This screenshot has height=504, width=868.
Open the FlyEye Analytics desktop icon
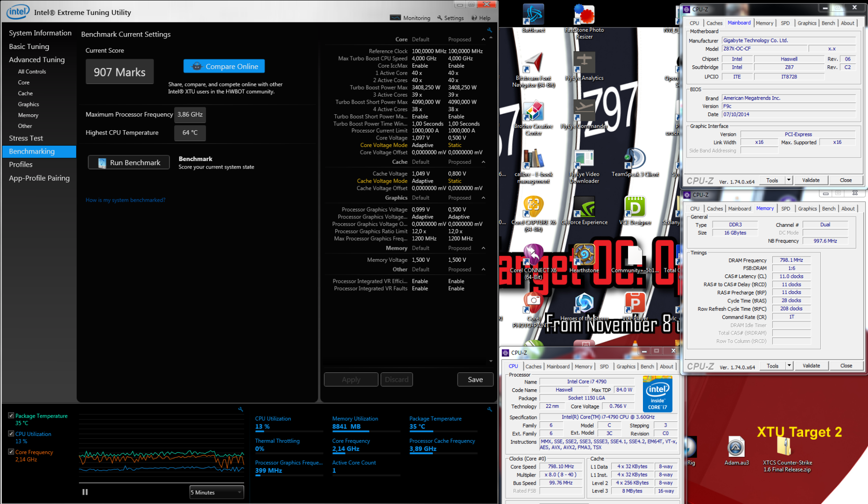(x=584, y=66)
